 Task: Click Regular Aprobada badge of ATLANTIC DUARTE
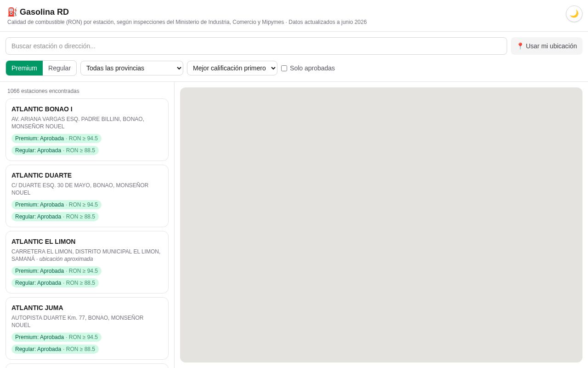[x=55, y=217]
